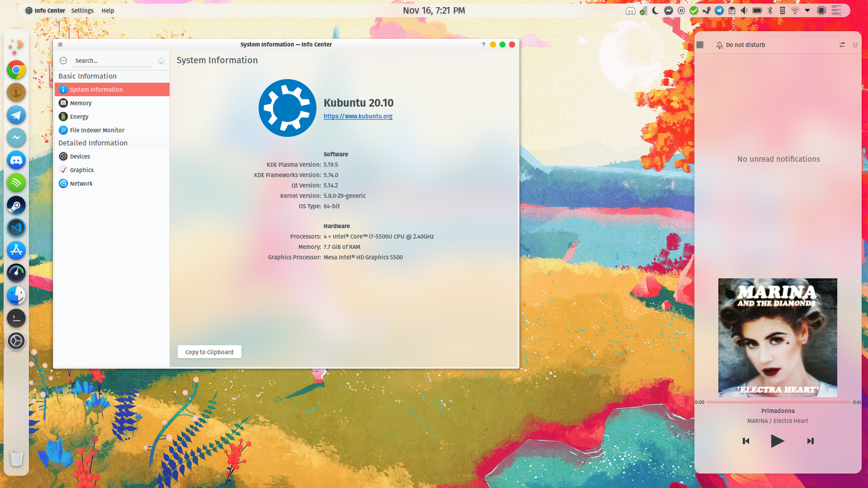Screen dimensions: 868x488
Task: Open the Help menu
Action: tap(108, 10)
